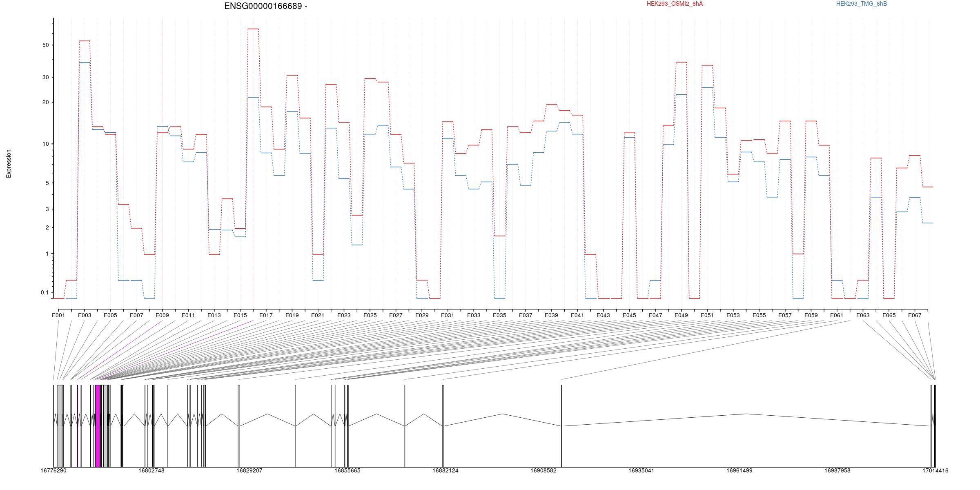980x490 pixels.
Task: Click exon label E067
Action: point(915,315)
